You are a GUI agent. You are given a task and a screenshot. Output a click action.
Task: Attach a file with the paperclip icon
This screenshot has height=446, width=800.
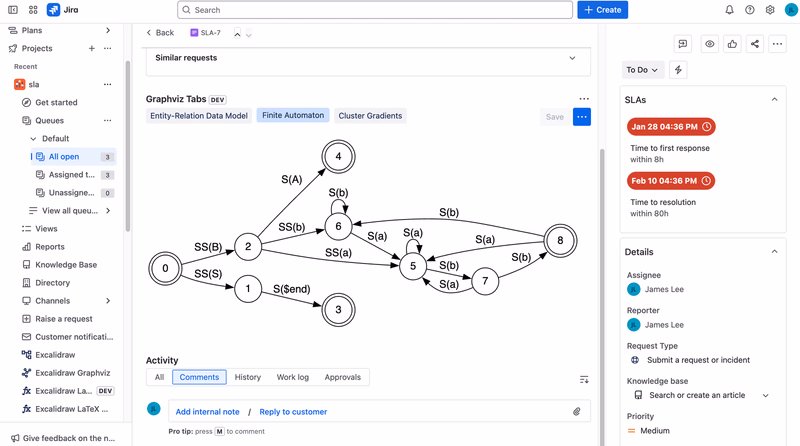577,411
